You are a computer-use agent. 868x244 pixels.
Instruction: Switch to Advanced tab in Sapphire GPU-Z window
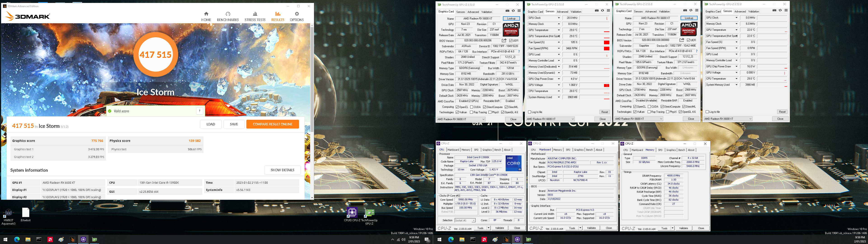[x=651, y=12]
